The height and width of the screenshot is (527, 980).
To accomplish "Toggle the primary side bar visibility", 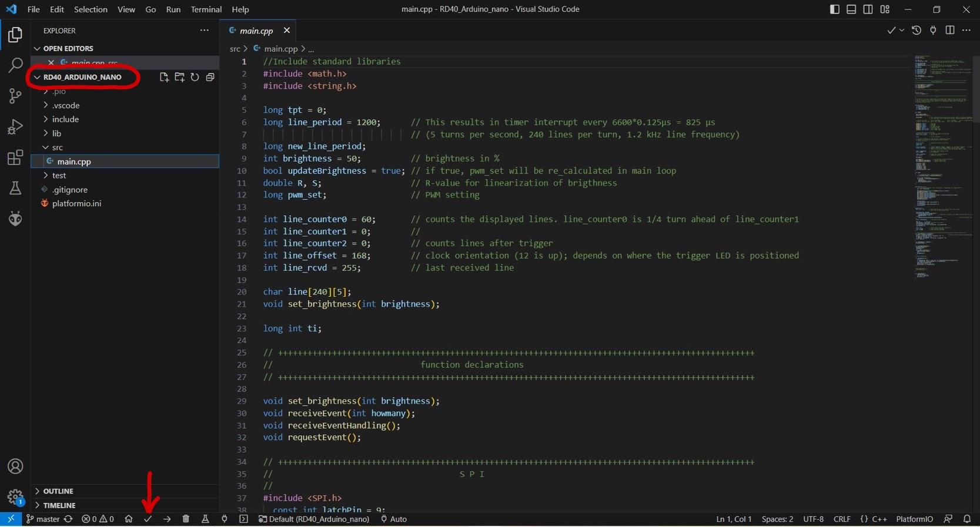I will (834, 9).
